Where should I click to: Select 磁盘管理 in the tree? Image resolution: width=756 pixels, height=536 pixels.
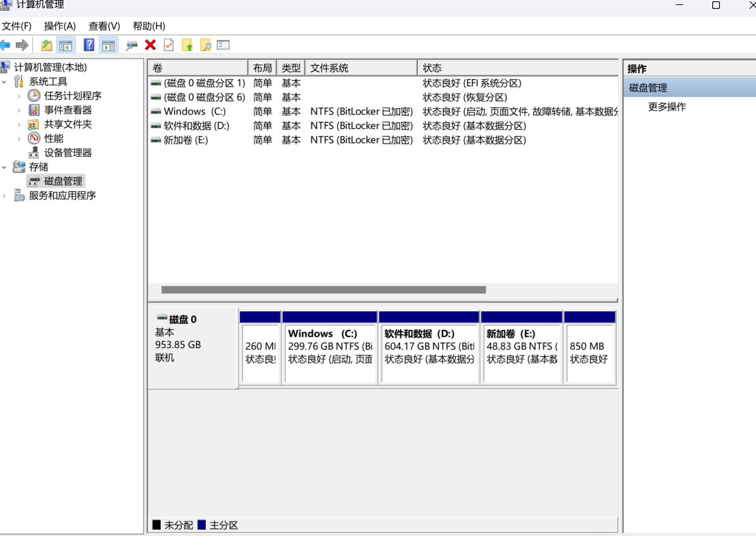click(x=63, y=181)
